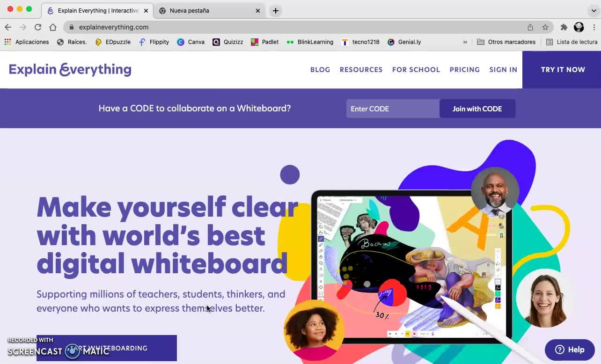601x364 pixels.
Task: Open the Help chat button
Action: click(x=570, y=349)
